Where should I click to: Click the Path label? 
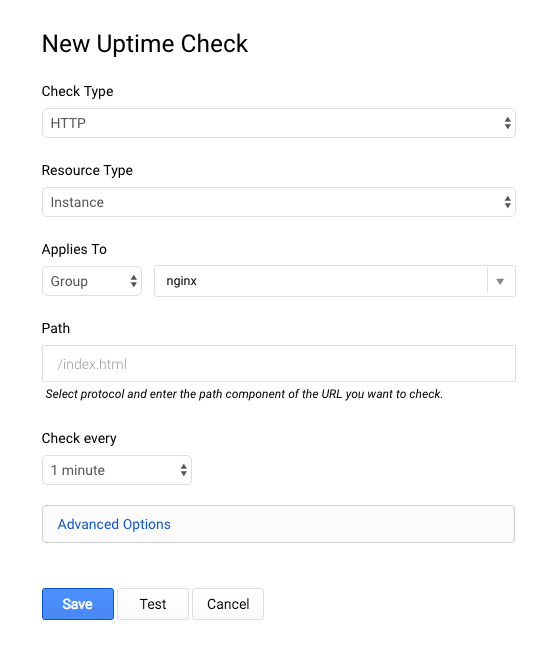(56, 328)
